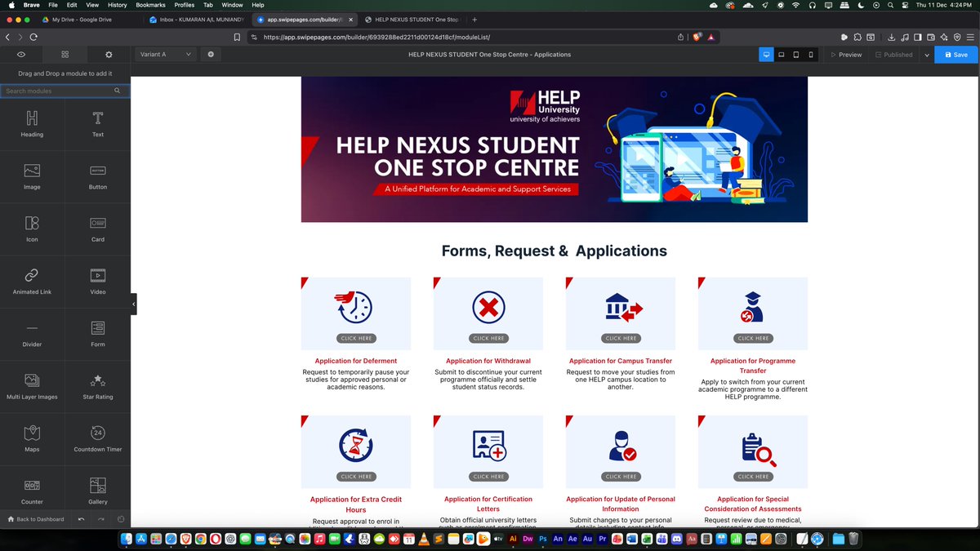
Task: Open the page settings gear in the sidebar
Action: click(108, 55)
